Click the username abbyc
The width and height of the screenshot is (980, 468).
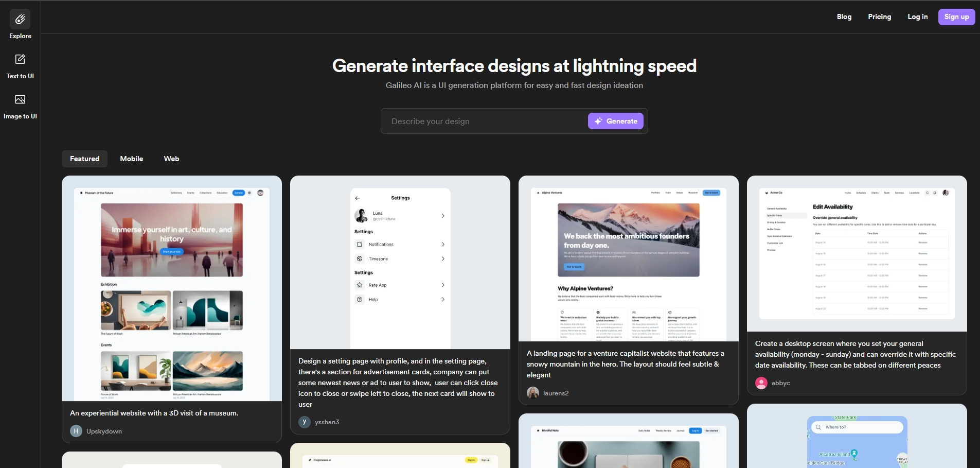[x=780, y=383]
